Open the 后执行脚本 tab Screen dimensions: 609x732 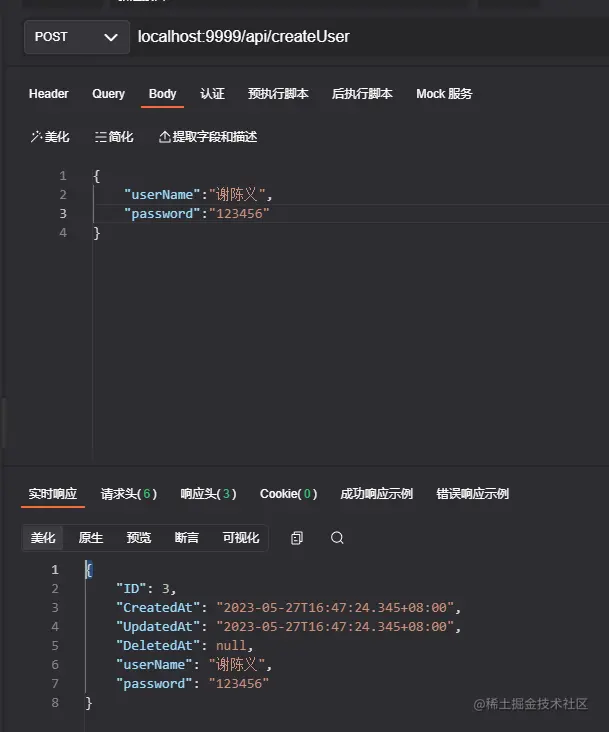[362, 94]
